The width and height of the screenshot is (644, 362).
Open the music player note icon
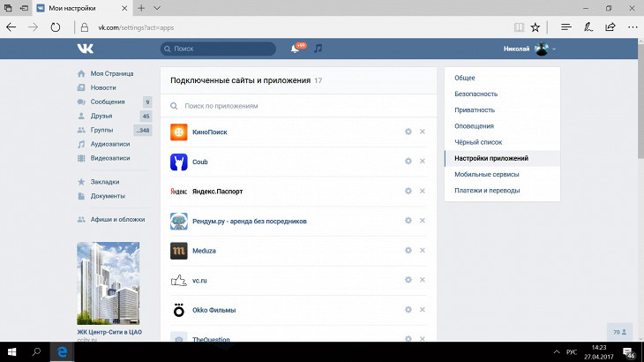318,49
